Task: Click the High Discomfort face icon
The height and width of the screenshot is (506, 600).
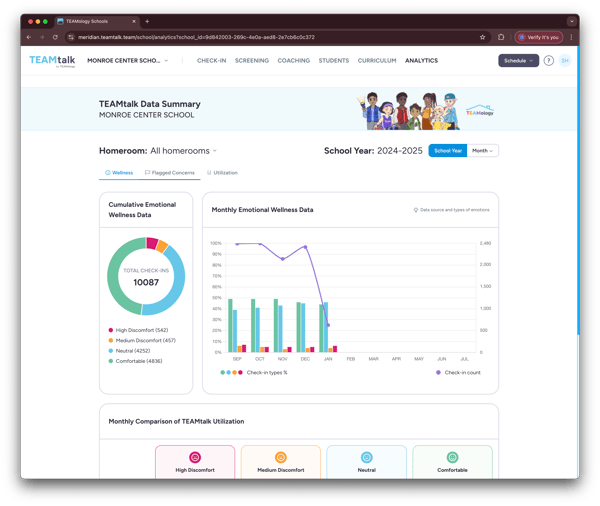Action: [x=195, y=457]
